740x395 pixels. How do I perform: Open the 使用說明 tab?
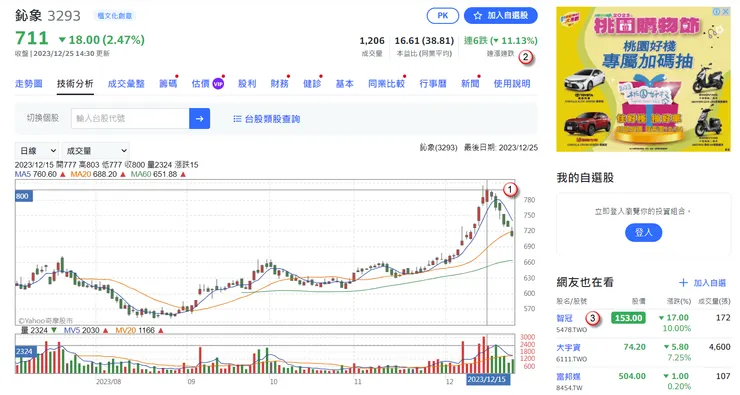pos(512,84)
